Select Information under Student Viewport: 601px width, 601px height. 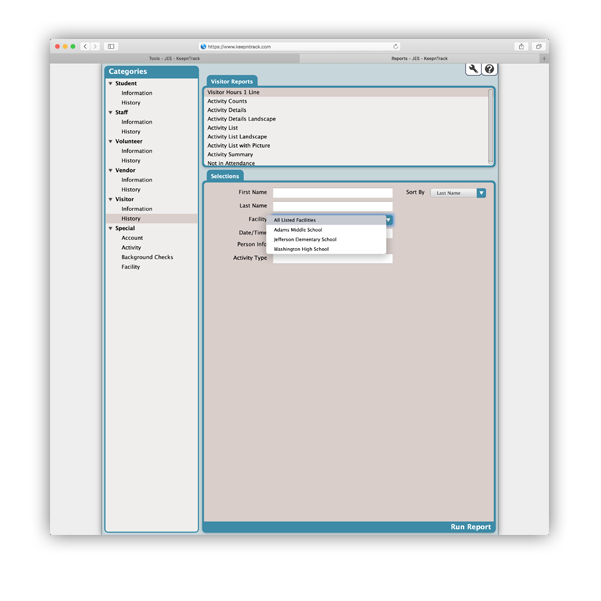pos(137,93)
